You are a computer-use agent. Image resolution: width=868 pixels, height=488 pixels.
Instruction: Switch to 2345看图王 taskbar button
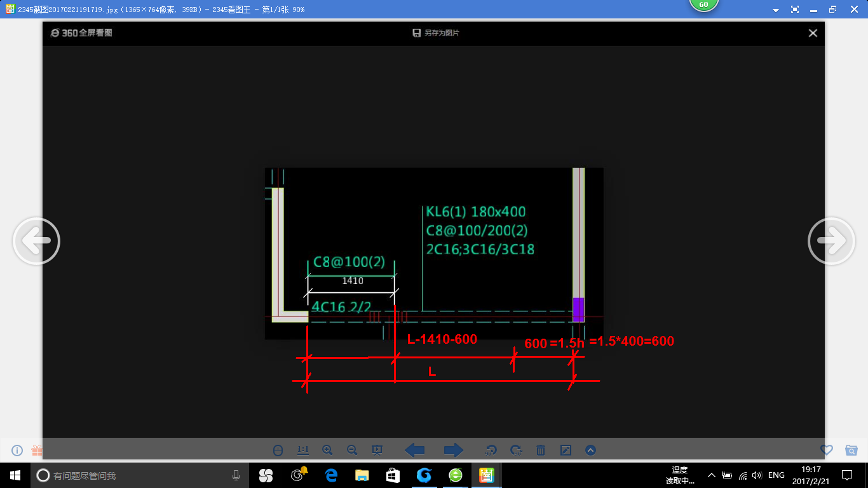(x=487, y=475)
